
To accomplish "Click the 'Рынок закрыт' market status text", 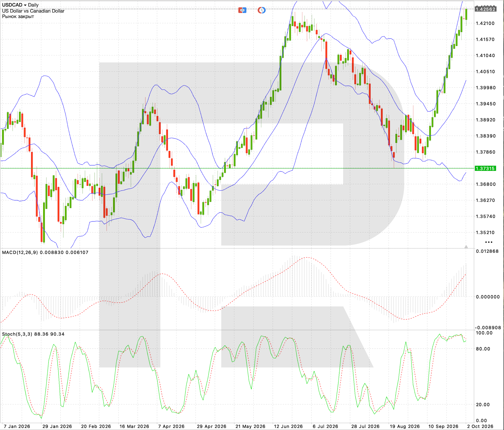I will pos(18,16).
